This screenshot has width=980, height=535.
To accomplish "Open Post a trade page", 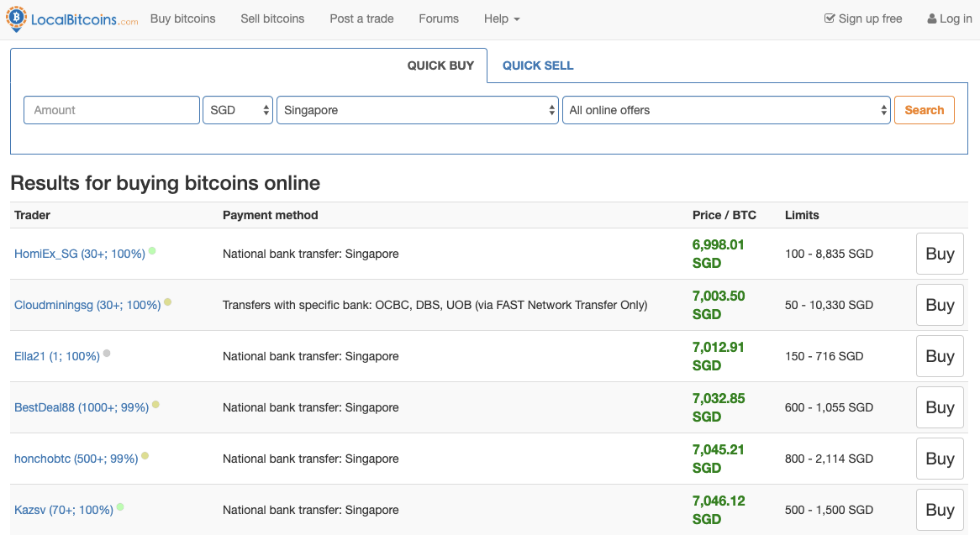I will [362, 18].
